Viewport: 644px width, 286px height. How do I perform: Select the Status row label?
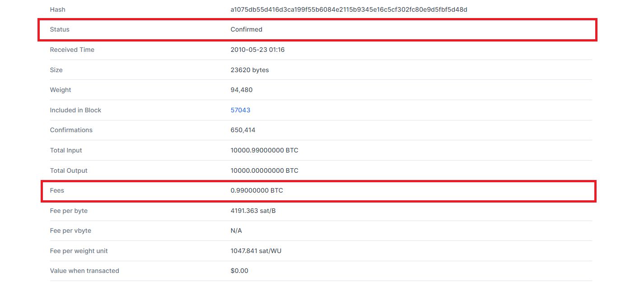[x=60, y=29]
